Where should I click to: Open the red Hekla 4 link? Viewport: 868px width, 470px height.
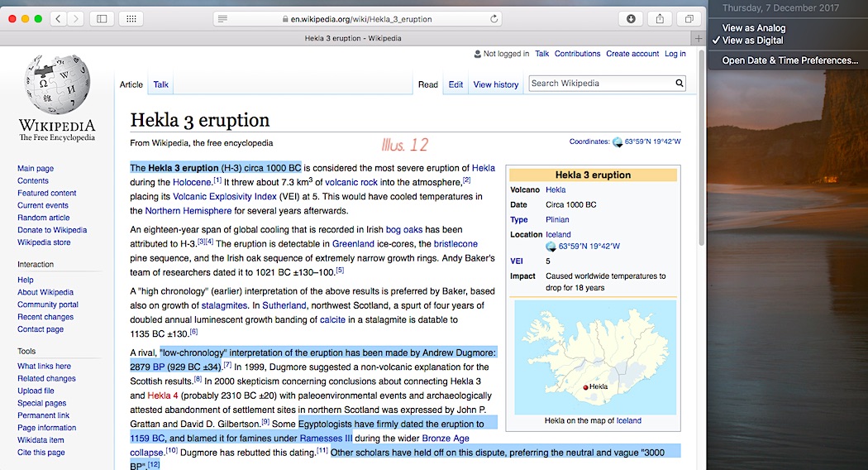click(x=163, y=396)
